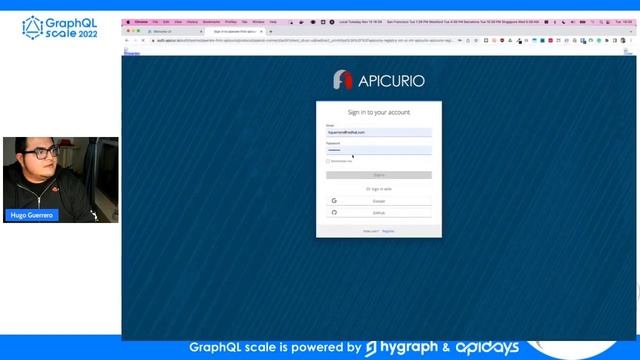Sign in with GitHub
Viewport: 640px width, 360px height.
click(x=379, y=213)
